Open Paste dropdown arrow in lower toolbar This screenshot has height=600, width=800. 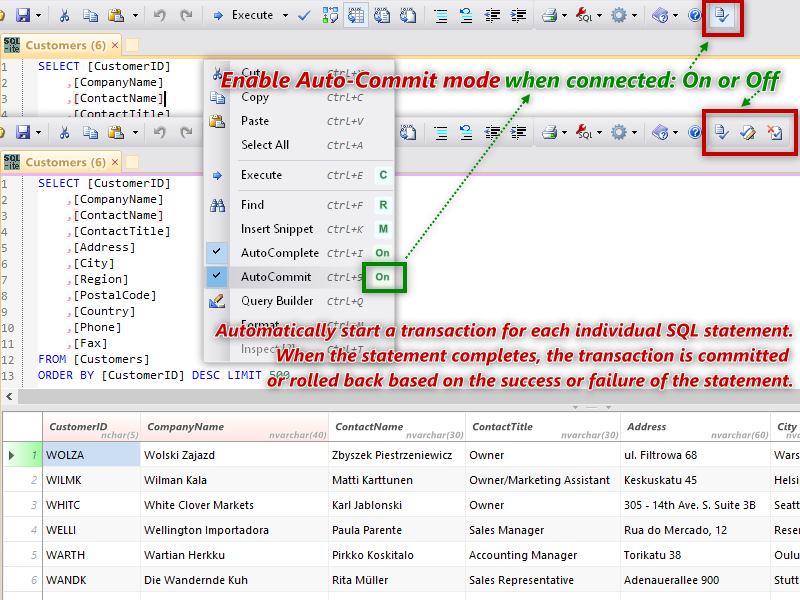click(135, 133)
